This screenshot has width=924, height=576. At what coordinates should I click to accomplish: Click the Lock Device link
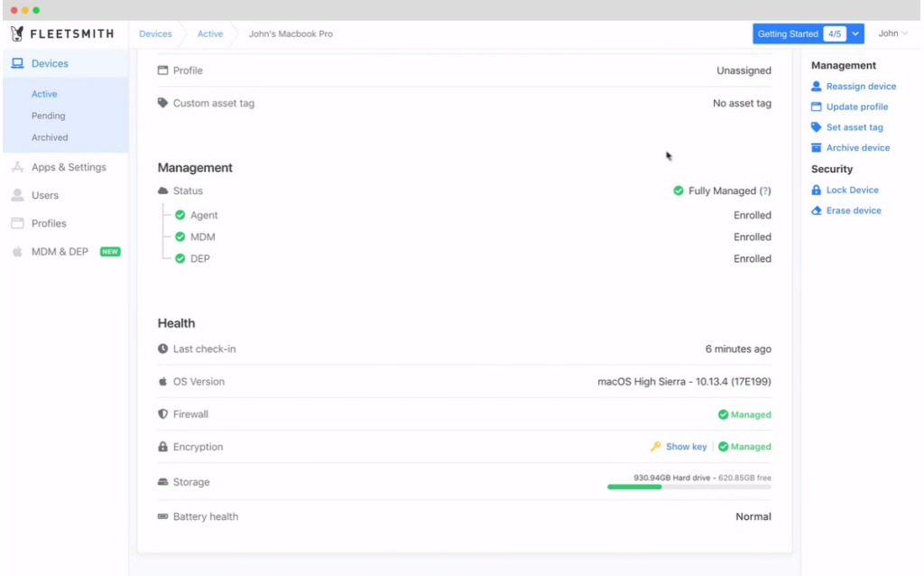pos(852,190)
